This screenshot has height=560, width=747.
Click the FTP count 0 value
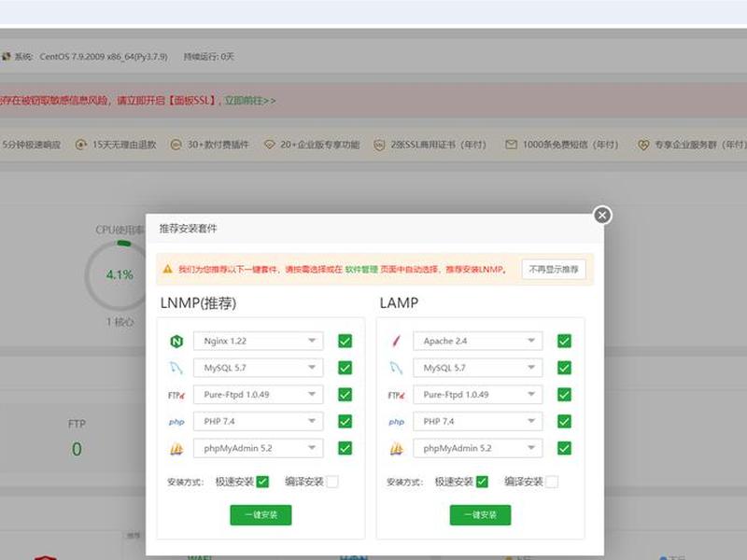pos(77,449)
